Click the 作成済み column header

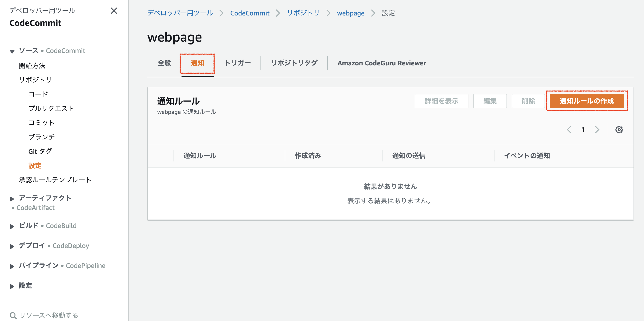(308, 156)
